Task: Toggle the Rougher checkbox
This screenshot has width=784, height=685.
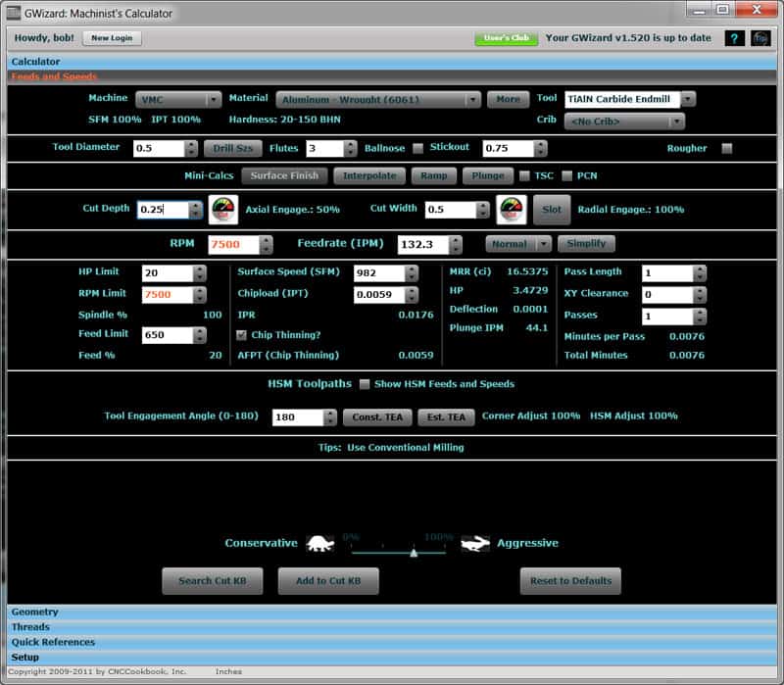Action: tap(727, 147)
